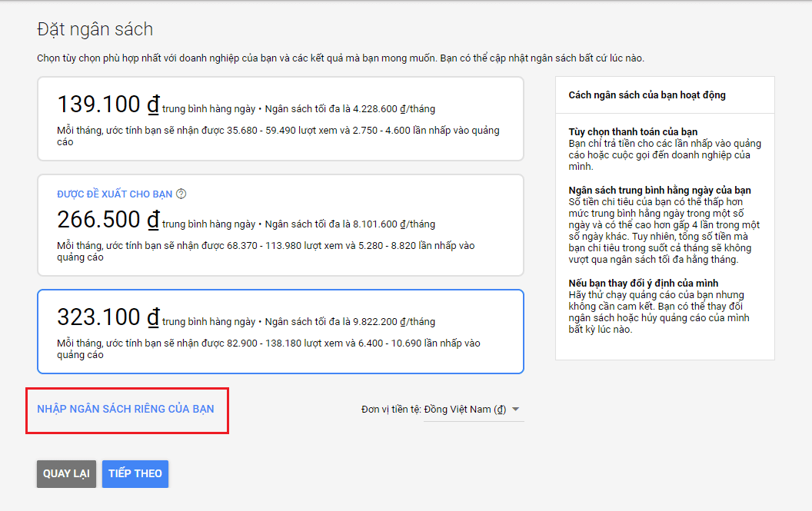Pick the 323.100 ₫ daily budget option

tap(280, 331)
